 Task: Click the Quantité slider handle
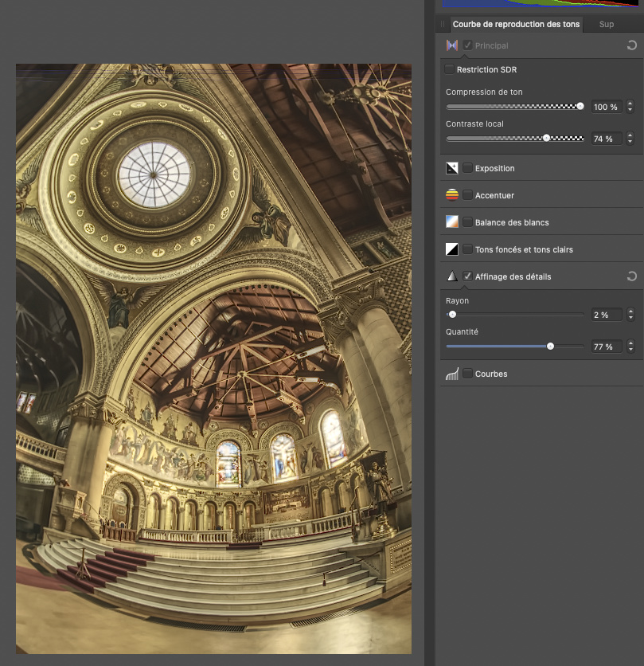(x=550, y=347)
